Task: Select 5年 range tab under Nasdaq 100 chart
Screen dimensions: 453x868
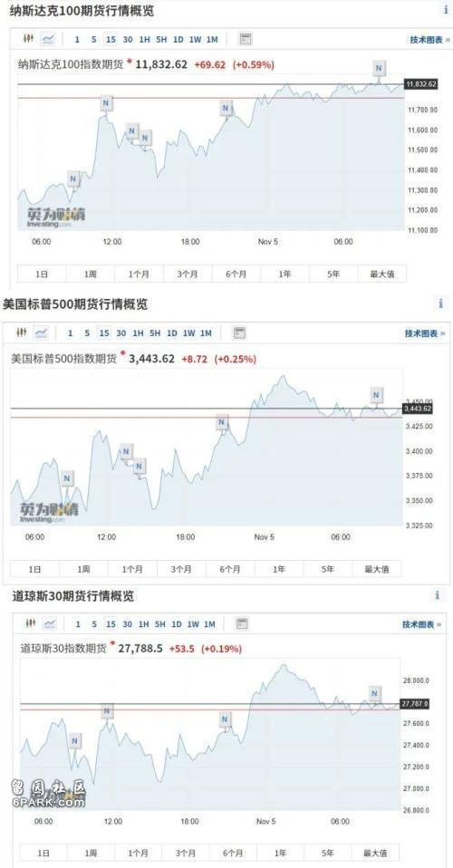Action: (333, 274)
